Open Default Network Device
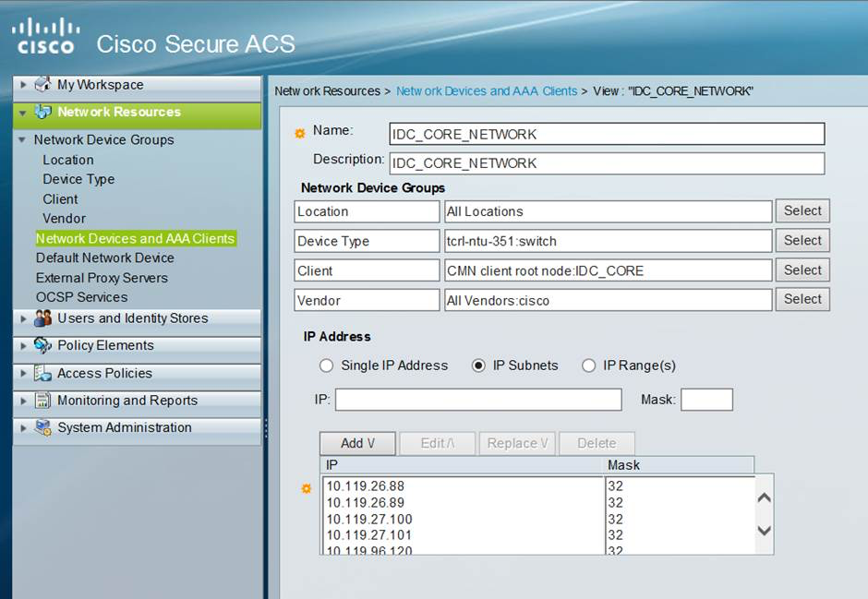The image size is (868, 599). click(105, 258)
